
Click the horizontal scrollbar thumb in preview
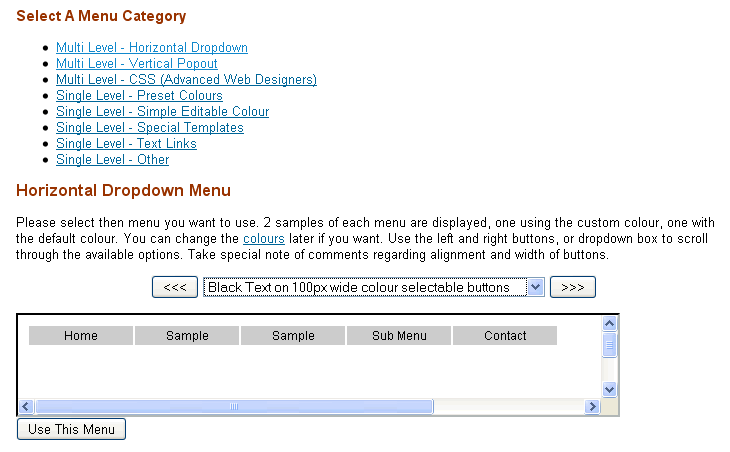234,406
